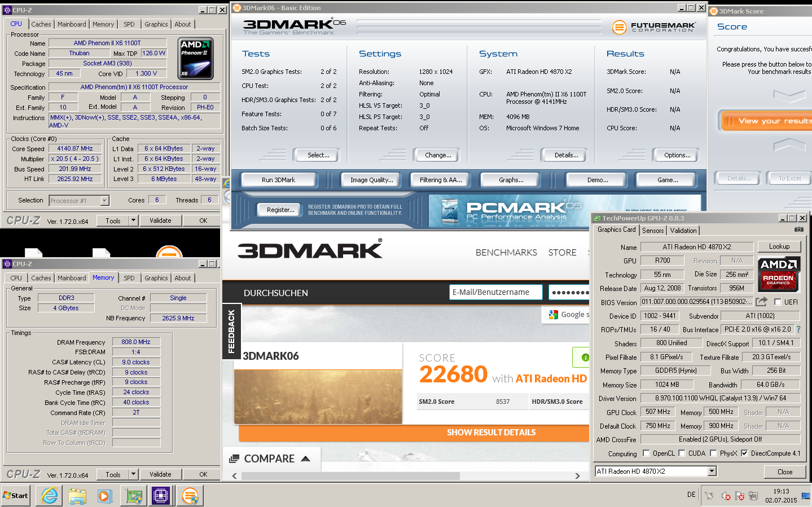Click the E-Mail/Benutzername input field

(496, 292)
